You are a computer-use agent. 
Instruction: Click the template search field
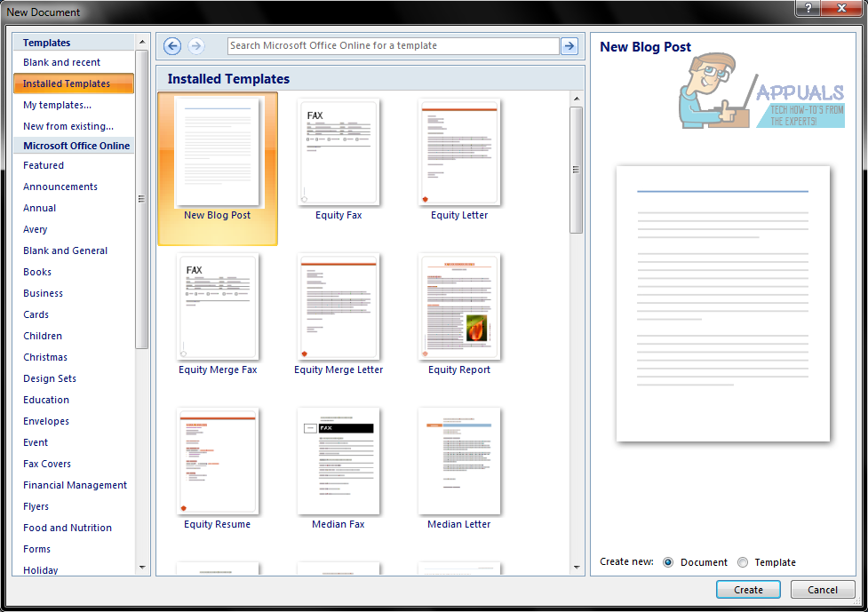tap(393, 46)
